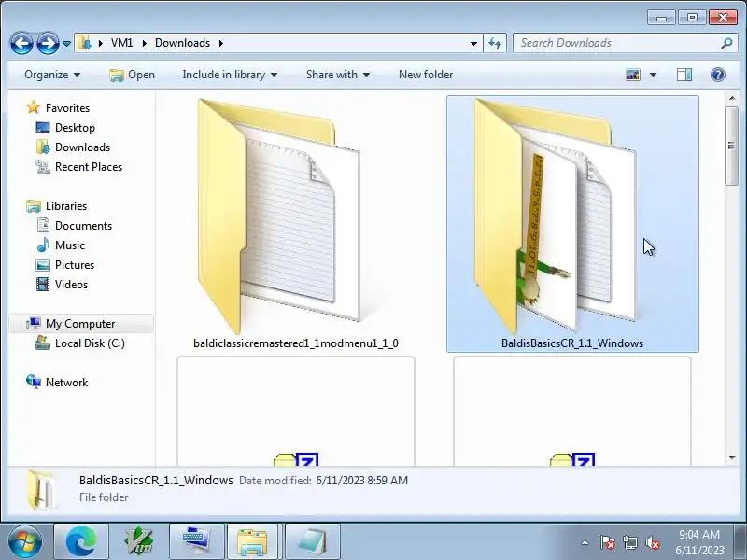Change the view with the views icon

pyautogui.click(x=633, y=75)
